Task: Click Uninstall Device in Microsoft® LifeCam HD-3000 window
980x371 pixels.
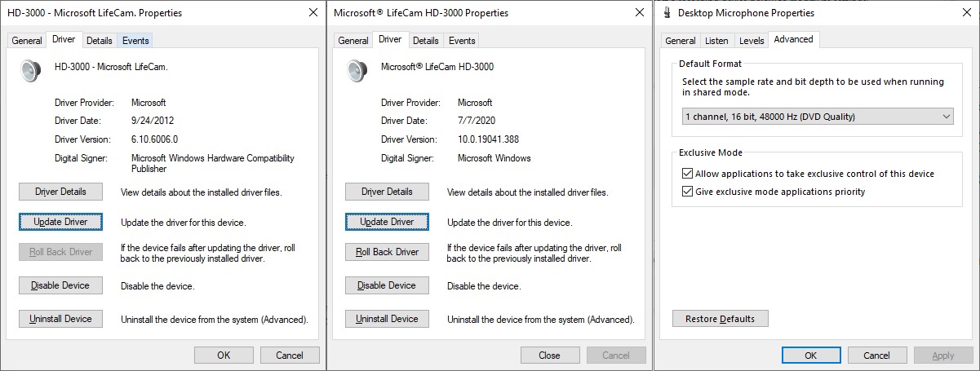Action: click(387, 319)
